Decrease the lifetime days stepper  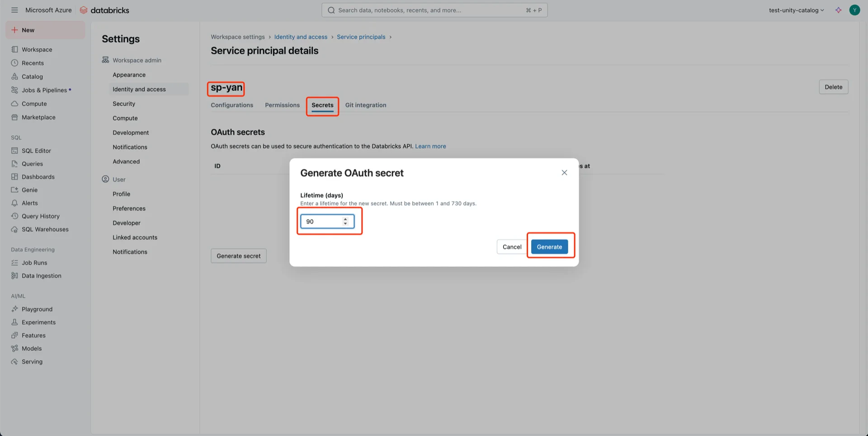(345, 224)
